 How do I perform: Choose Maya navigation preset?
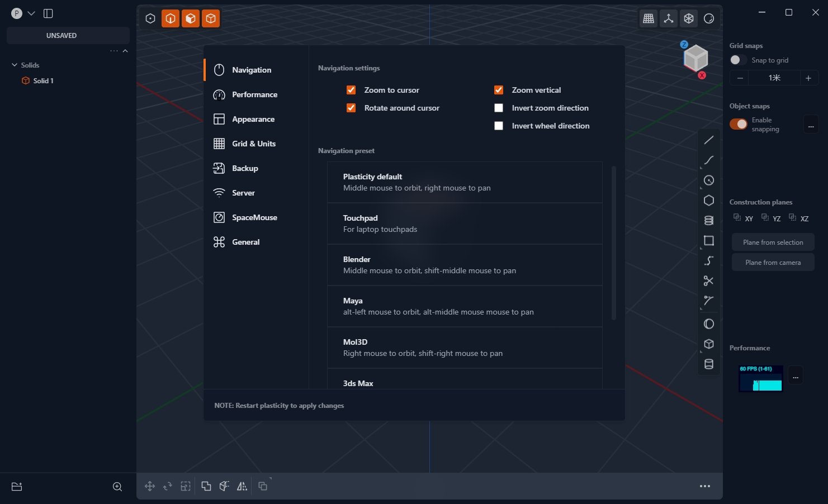[x=465, y=306]
